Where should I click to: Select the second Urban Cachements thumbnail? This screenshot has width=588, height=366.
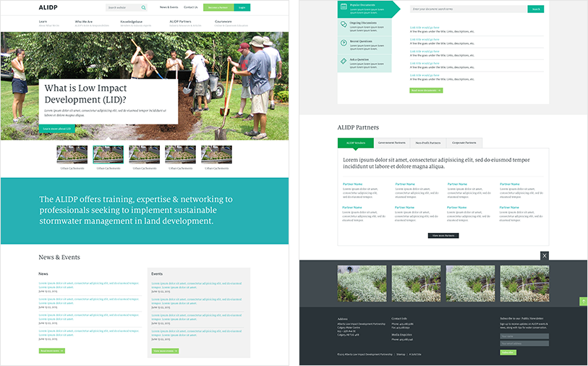[108, 155]
